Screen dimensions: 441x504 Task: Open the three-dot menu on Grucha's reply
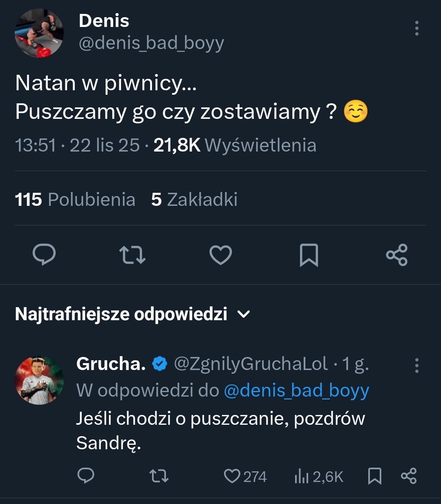coord(416,366)
